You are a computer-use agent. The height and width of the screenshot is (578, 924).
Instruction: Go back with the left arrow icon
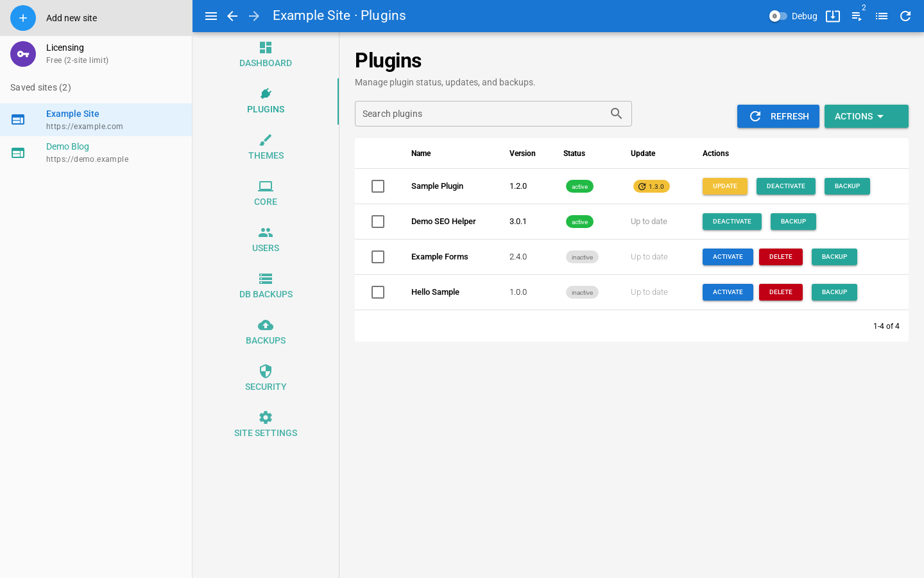tap(232, 16)
